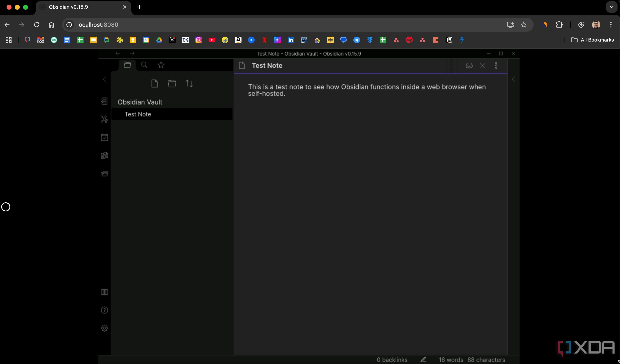
Task: Click the pencil edit-mode status icon
Action: click(x=423, y=359)
